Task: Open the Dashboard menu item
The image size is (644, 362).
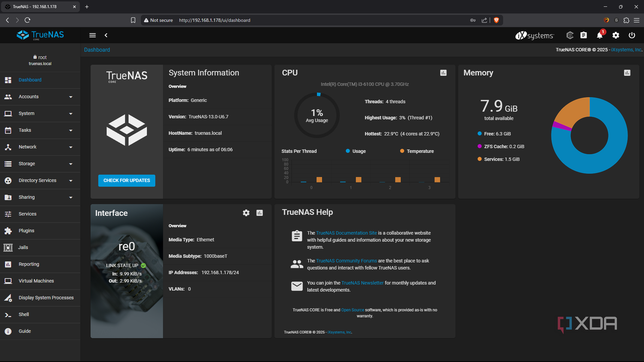Action: pos(40,80)
